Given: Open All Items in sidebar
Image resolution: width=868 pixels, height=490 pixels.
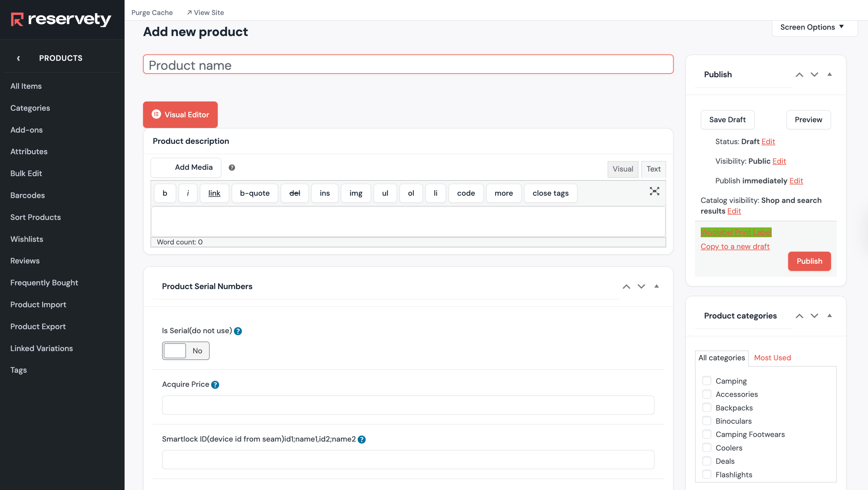Looking at the screenshot, I should point(26,86).
